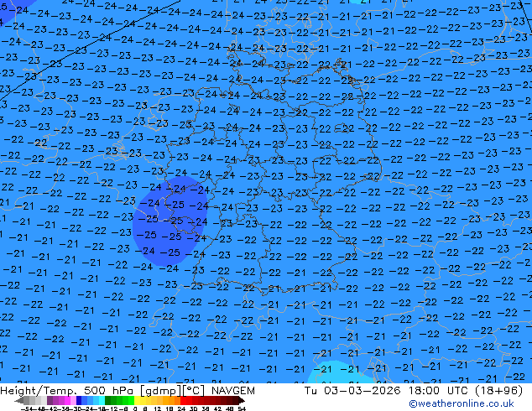This screenshot has height=411, width=532.
Task: Click the dark blue swatch in legend
Action: click(x=79, y=400)
